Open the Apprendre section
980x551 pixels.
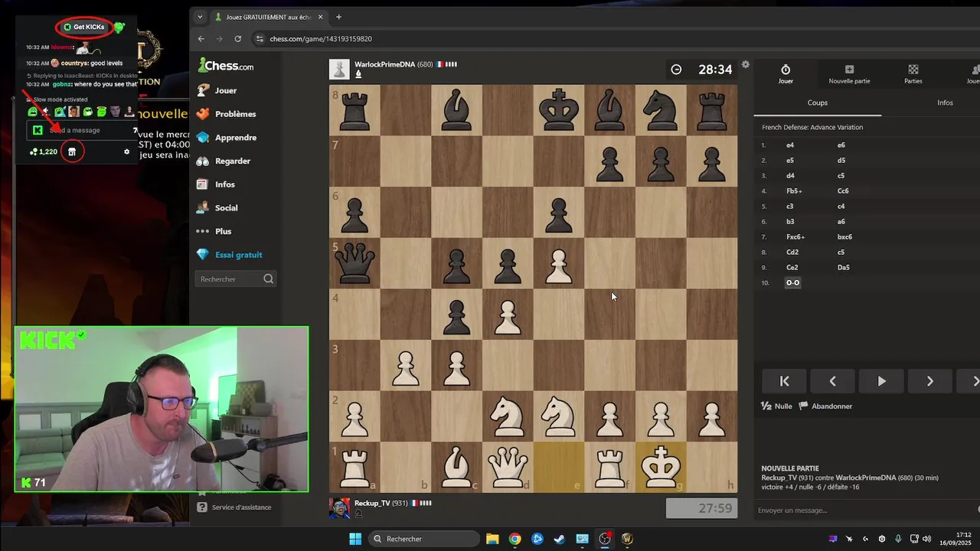227,138
